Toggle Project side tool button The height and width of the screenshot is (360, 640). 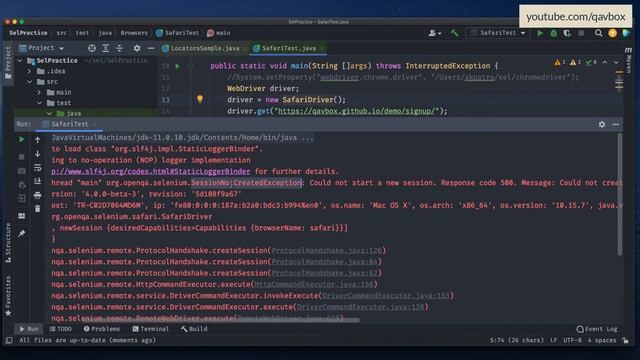pos(8,62)
